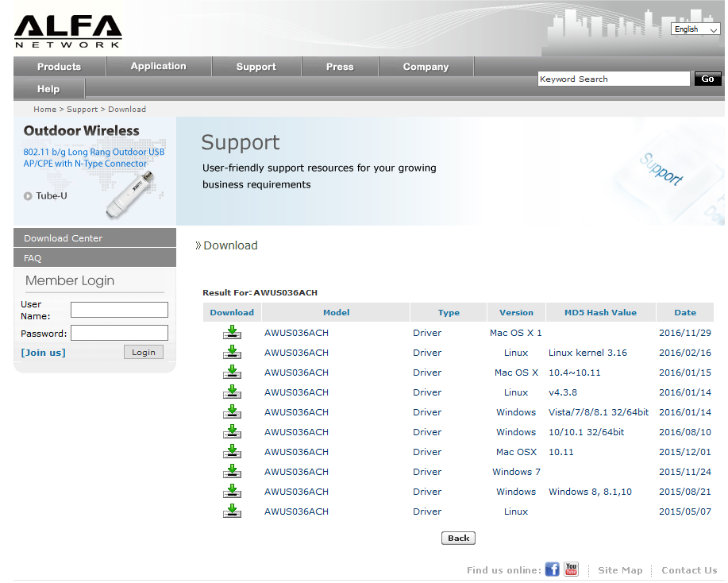Download the Linux driver dated 2015/05/07
The height and width of the screenshot is (583, 728).
(232, 512)
